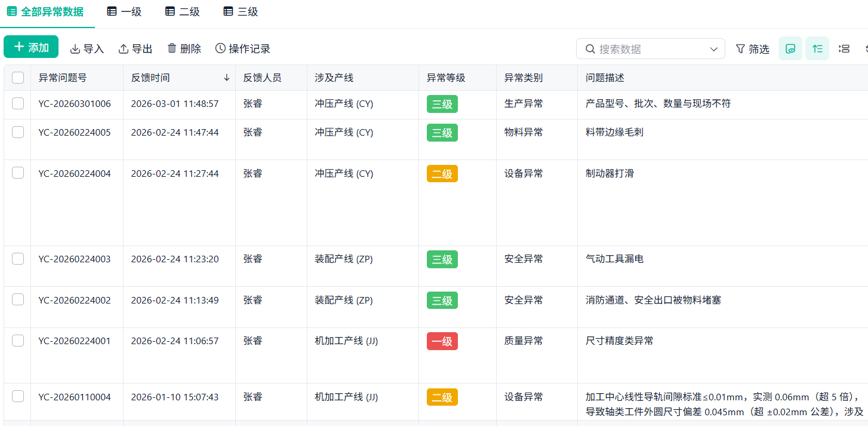Open the 筛选 filter button

click(752, 49)
